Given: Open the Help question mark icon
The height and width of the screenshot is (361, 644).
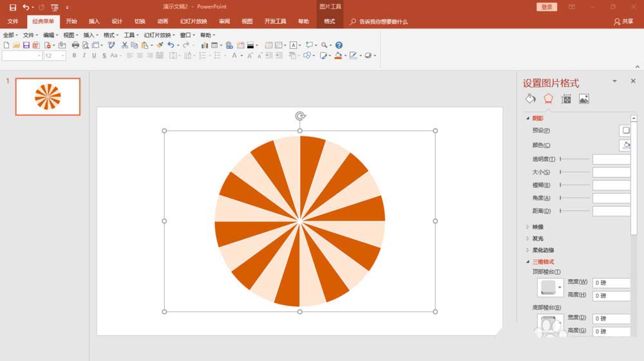Looking at the screenshot, I should (x=339, y=46).
